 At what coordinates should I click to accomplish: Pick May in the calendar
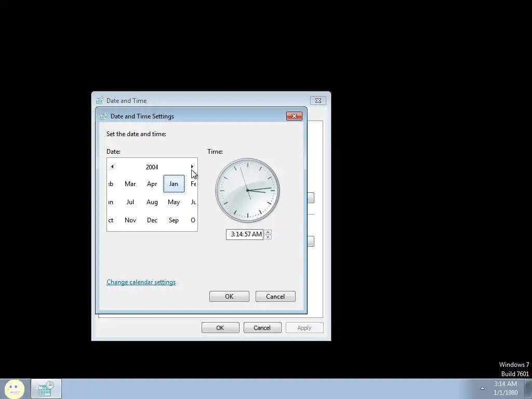point(174,202)
